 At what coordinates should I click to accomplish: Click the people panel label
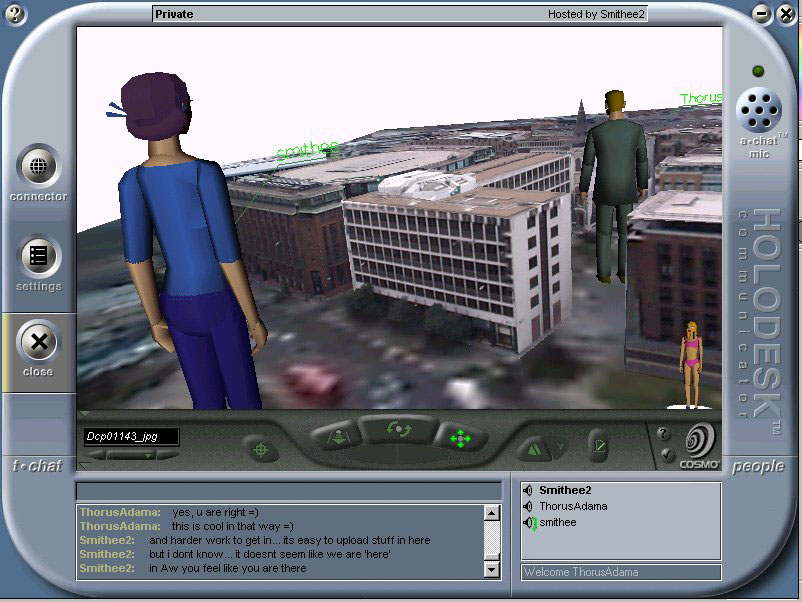click(x=758, y=466)
